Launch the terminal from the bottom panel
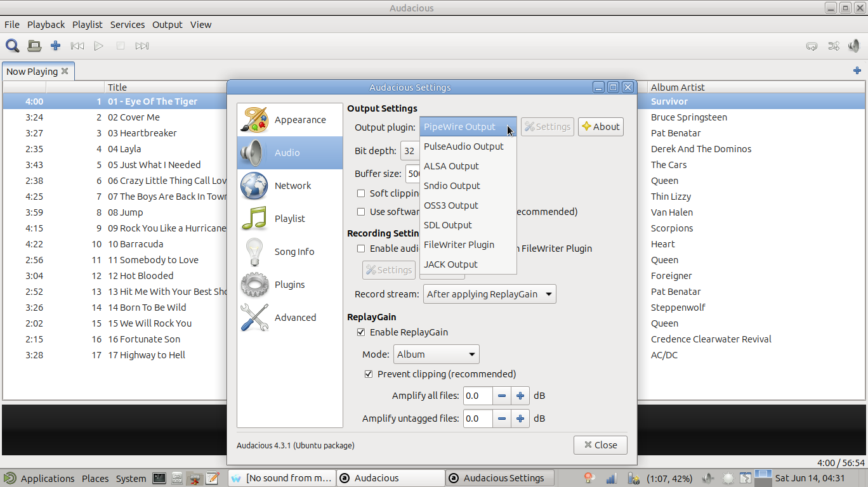 tap(159, 478)
